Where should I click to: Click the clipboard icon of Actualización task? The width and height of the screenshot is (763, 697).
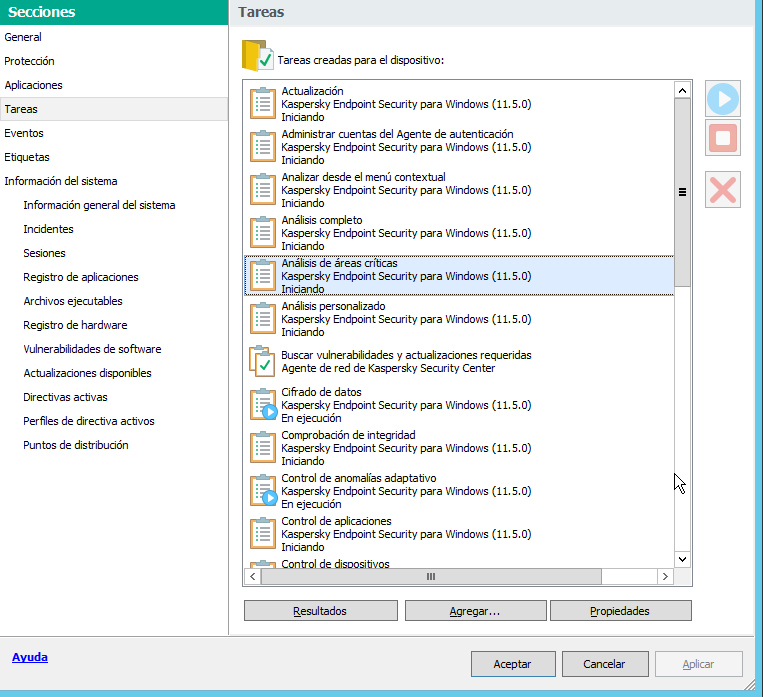click(x=263, y=103)
